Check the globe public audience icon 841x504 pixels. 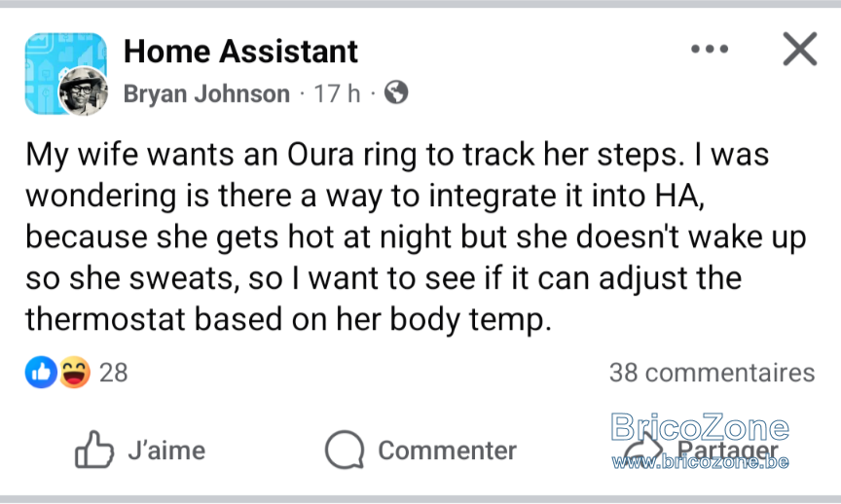pyautogui.click(x=396, y=92)
